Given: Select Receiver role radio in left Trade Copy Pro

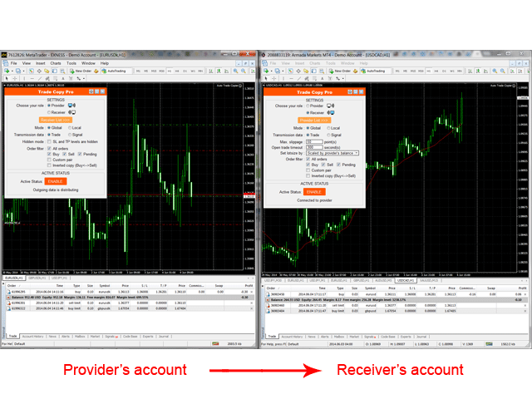Looking at the screenshot, I should [x=49, y=112].
